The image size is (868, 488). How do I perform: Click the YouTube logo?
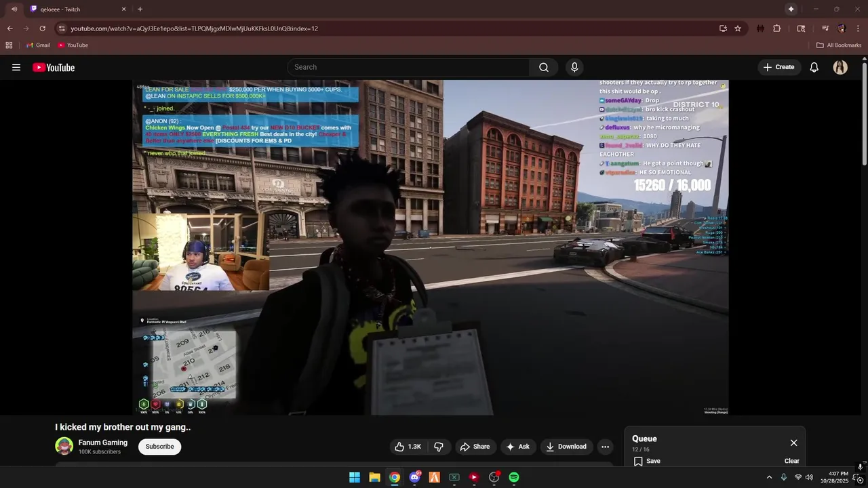click(x=54, y=67)
